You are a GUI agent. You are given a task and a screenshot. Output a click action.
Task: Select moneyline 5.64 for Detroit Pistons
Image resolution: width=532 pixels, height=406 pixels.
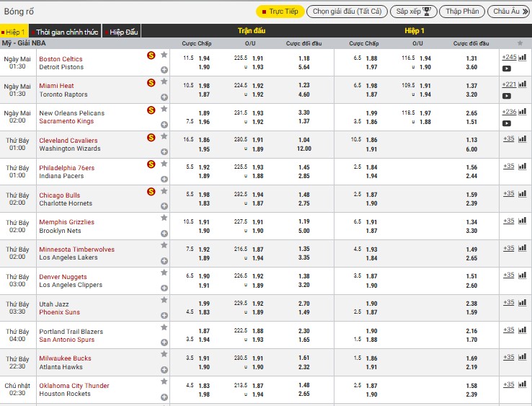[304, 67]
